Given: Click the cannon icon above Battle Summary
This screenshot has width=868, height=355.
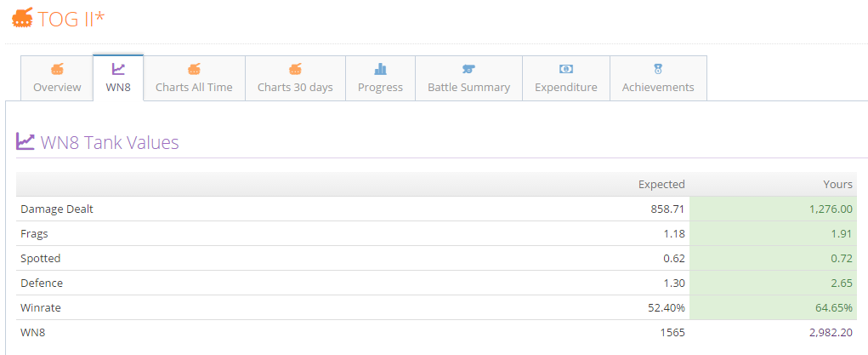Looking at the screenshot, I should click(x=469, y=69).
